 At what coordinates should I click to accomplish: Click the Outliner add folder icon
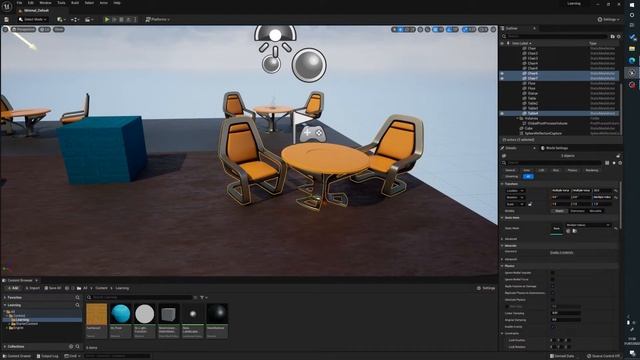[x=612, y=36]
